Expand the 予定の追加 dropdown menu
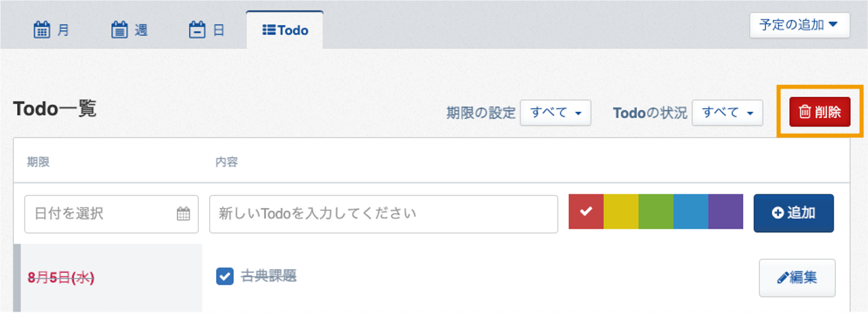Screen dimensions: 868x313 coord(799,25)
